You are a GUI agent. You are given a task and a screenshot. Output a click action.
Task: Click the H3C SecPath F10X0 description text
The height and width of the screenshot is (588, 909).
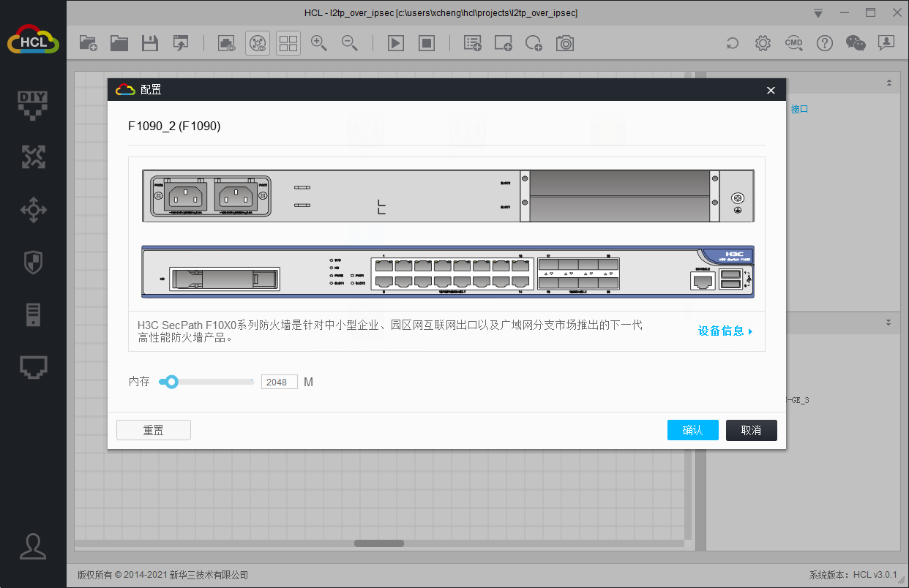click(x=390, y=331)
